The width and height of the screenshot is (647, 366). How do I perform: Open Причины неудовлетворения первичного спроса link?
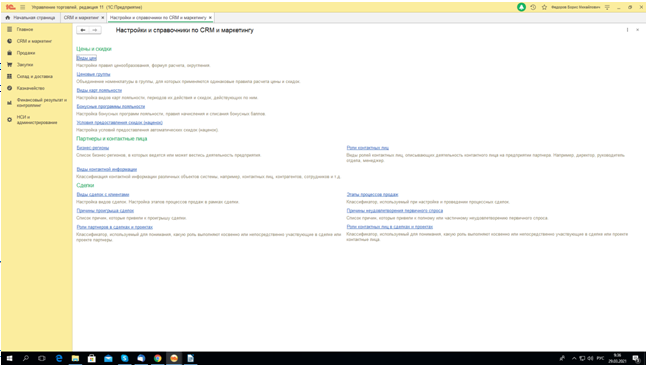pyautogui.click(x=395, y=210)
